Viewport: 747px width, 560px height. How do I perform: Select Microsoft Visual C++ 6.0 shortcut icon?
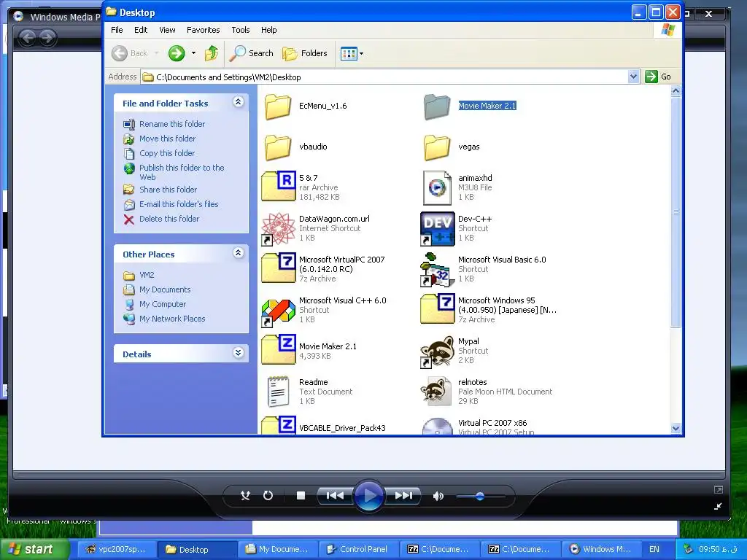click(278, 312)
